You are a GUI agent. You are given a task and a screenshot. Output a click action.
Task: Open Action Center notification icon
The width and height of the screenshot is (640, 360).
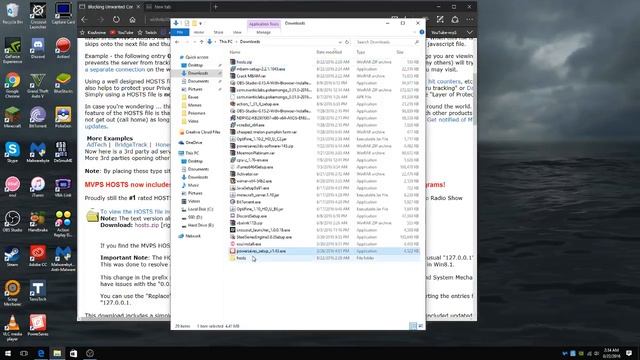tap(629, 353)
